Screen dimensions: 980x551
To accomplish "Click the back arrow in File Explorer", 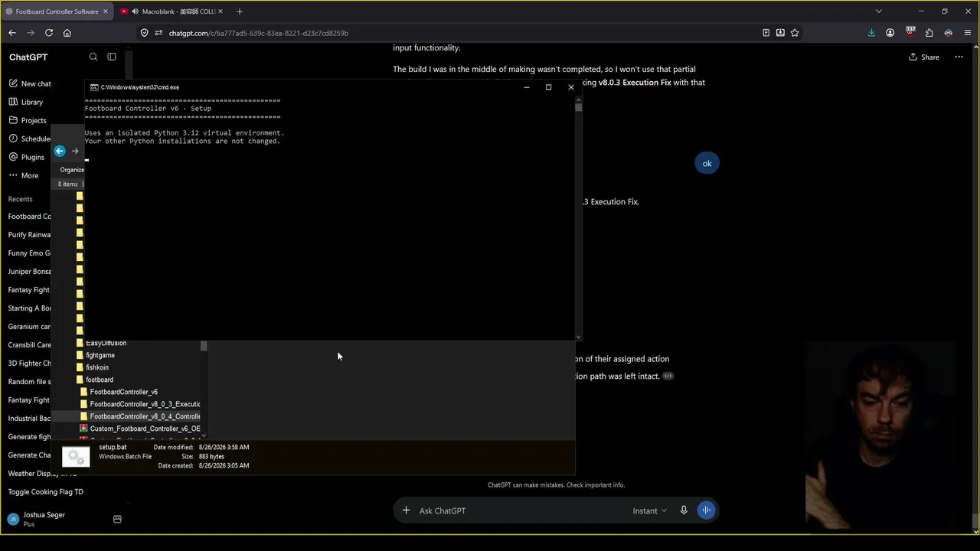I will tap(60, 151).
